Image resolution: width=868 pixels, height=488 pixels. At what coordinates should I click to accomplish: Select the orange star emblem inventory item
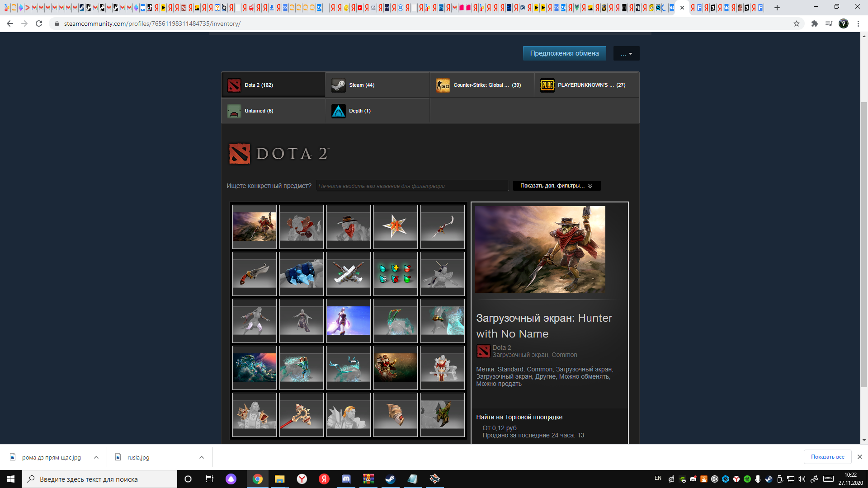click(x=396, y=227)
